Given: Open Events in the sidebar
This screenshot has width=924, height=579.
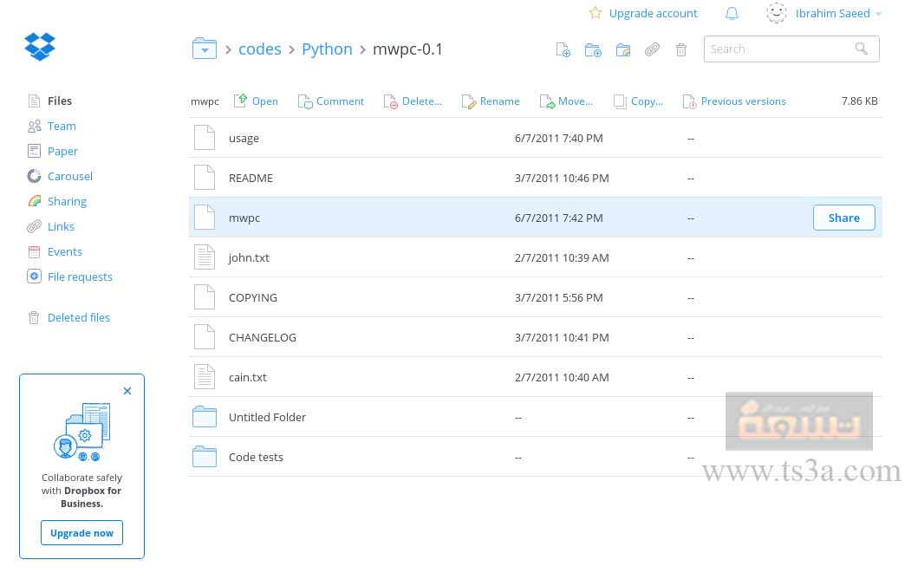Looking at the screenshot, I should pyautogui.click(x=64, y=252).
